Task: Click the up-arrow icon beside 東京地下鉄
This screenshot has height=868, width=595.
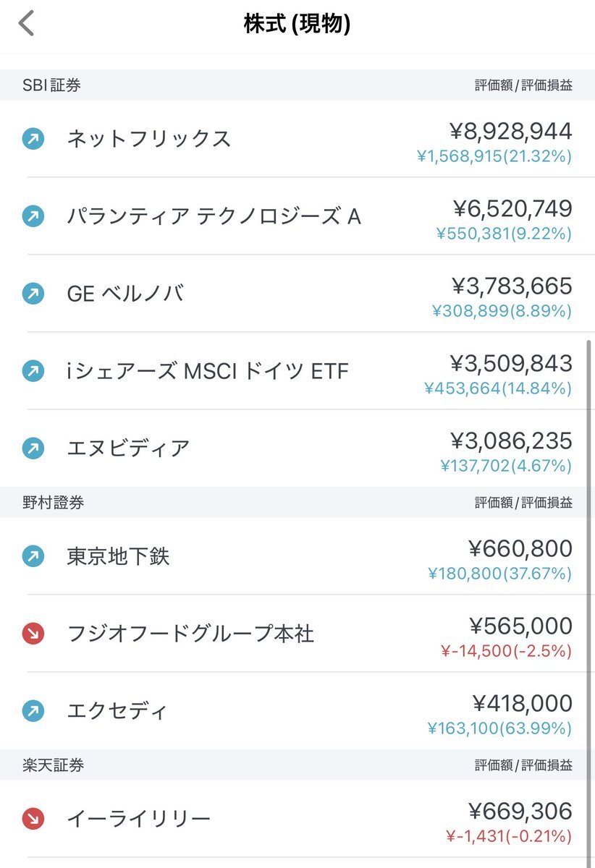Action: pyautogui.click(x=33, y=556)
